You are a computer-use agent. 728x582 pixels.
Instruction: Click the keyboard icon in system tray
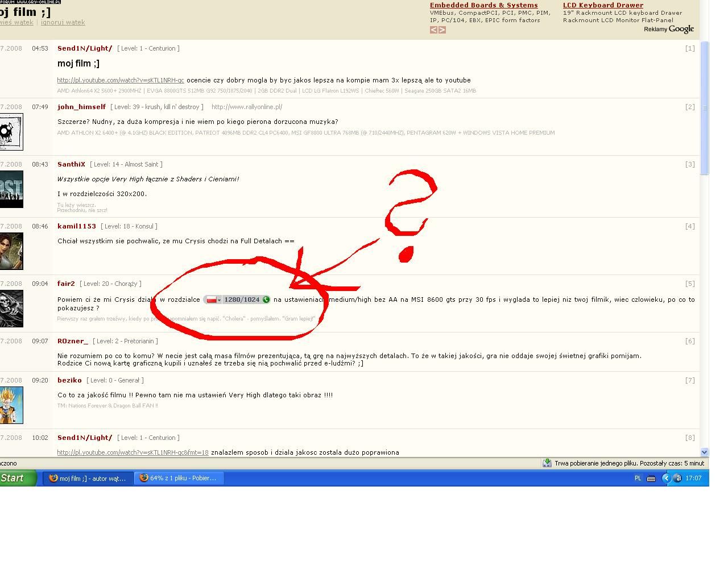651,479
